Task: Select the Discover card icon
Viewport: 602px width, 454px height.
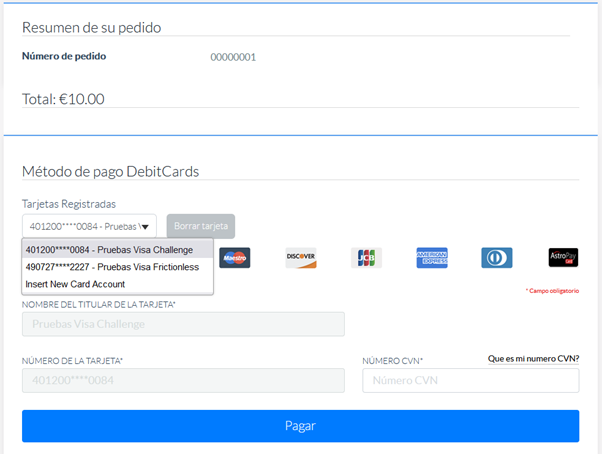Action: click(x=300, y=258)
